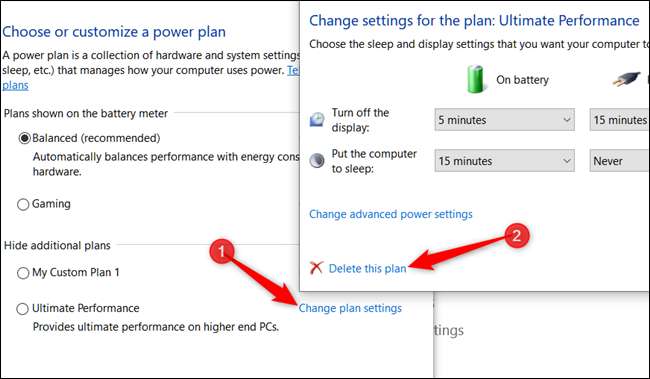The image size is (650, 379).
Task: Click the red number 2 badge
Action: (x=517, y=236)
